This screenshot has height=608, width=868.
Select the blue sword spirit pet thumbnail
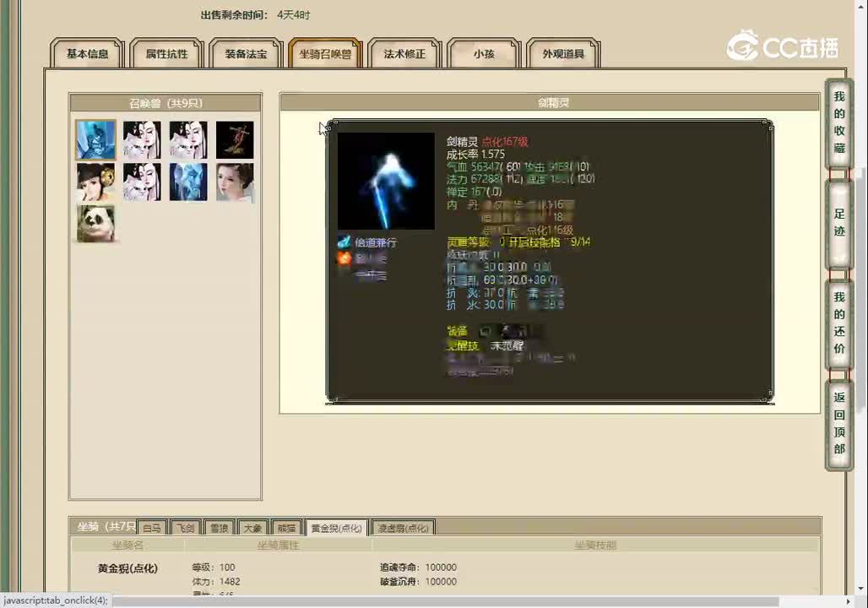tap(95, 140)
